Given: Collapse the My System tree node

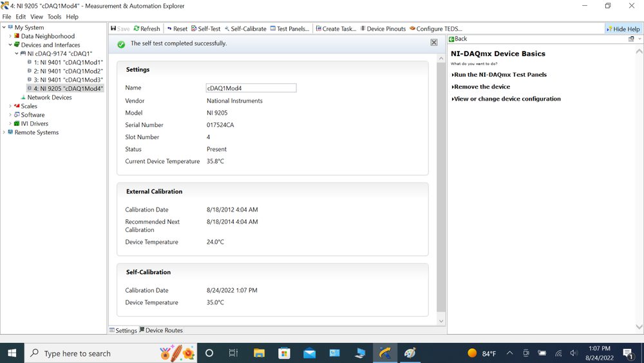Looking at the screenshot, I should pyautogui.click(x=3, y=28).
